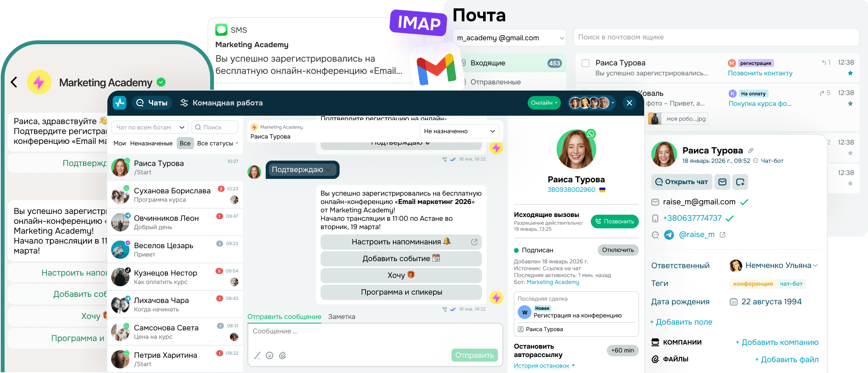
Task: Close the chat window with the X button
Action: click(x=629, y=103)
